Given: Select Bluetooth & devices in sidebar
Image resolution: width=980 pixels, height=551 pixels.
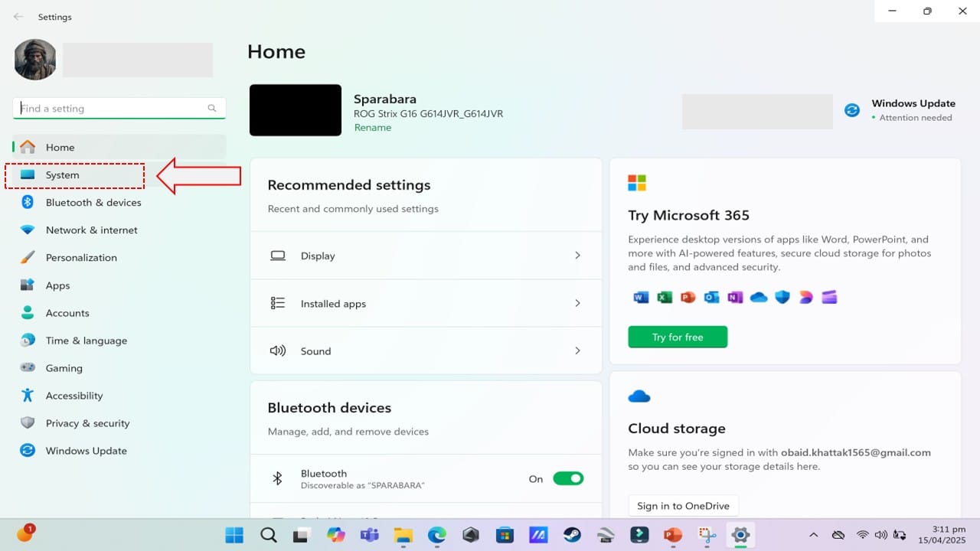Looking at the screenshot, I should [119, 203].
